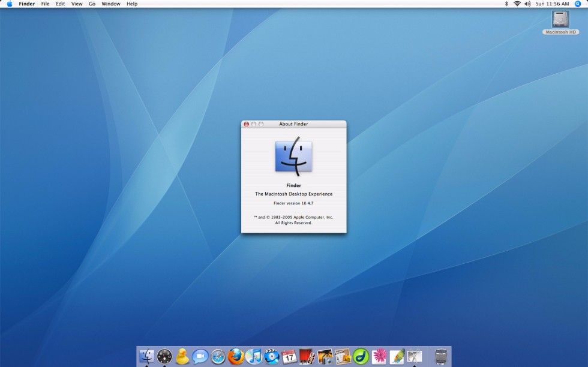Click the menu bar clock
The image size is (588, 367).
point(552,4)
